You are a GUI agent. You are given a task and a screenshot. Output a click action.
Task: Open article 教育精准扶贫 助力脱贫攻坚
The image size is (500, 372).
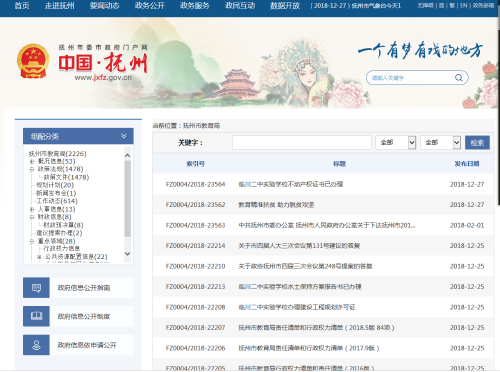pos(276,205)
